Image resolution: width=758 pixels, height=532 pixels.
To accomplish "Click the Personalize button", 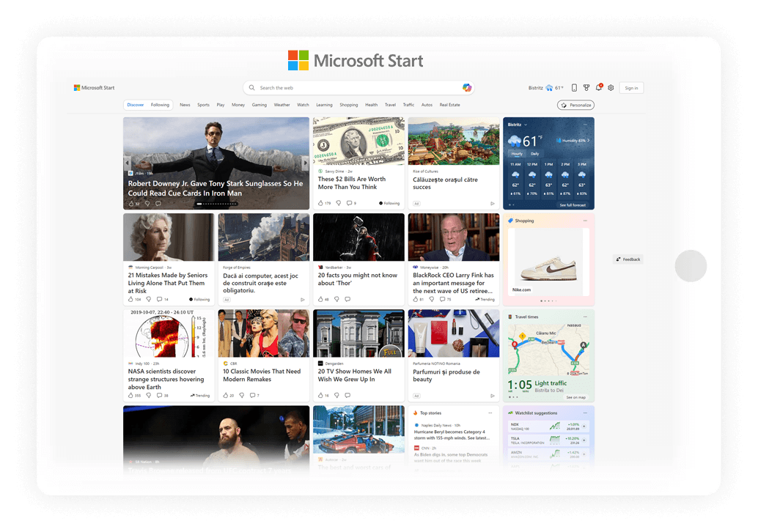I will point(575,105).
